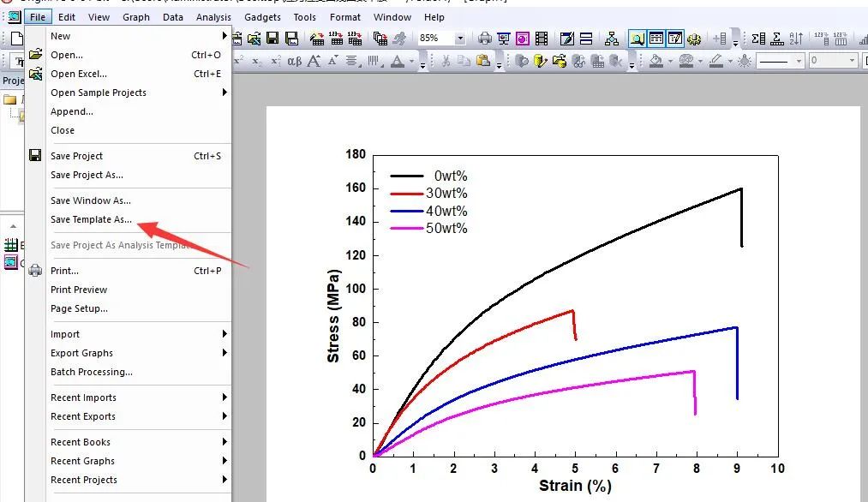Click the Save Project floppy disk toolbar icon
The width and height of the screenshot is (868, 502).
(x=272, y=39)
